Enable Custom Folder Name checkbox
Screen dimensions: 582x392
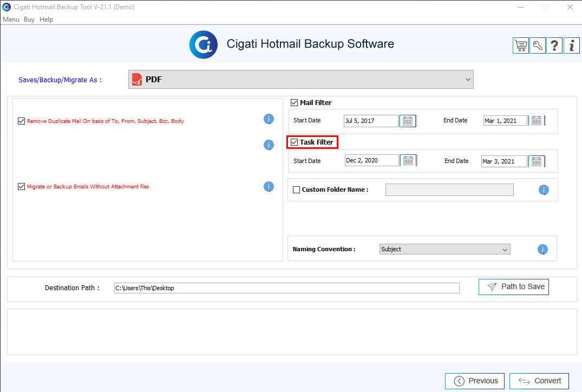pyautogui.click(x=297, y=190)
